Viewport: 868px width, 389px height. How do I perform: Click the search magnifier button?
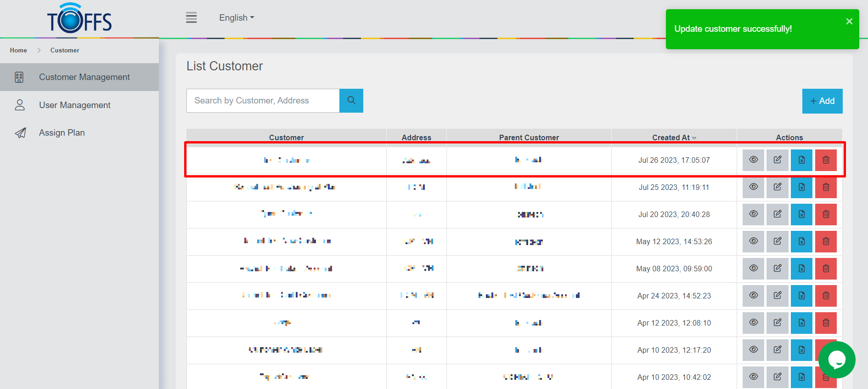point(351,101)
